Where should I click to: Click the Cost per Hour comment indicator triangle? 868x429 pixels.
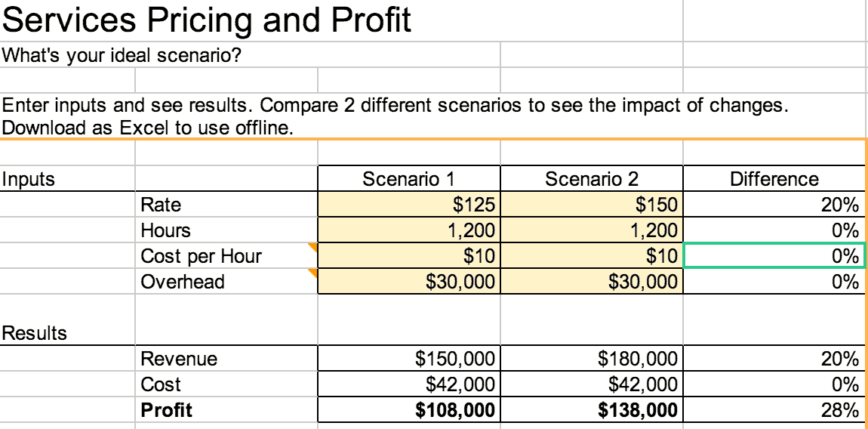313,247
